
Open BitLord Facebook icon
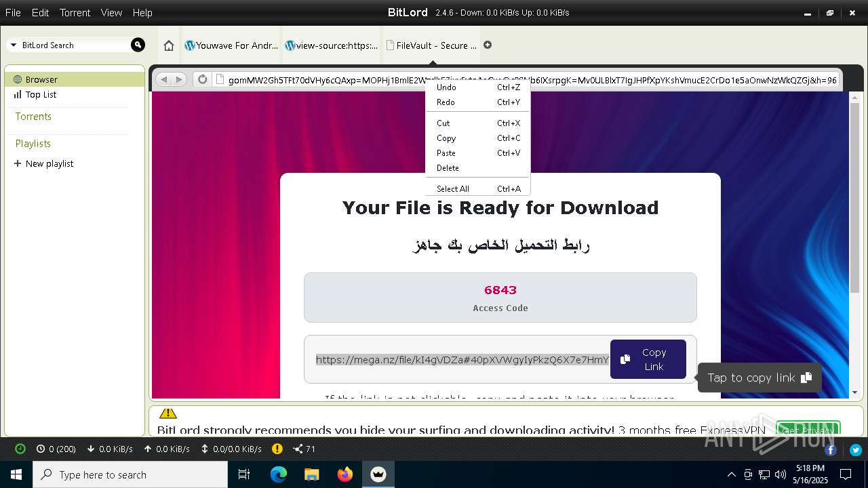pos(831,450)
